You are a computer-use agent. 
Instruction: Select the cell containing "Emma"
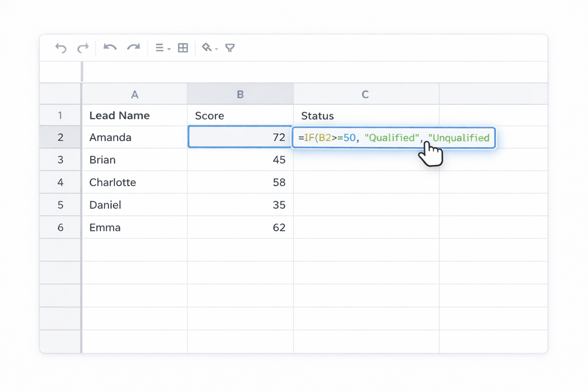(134, 227)
